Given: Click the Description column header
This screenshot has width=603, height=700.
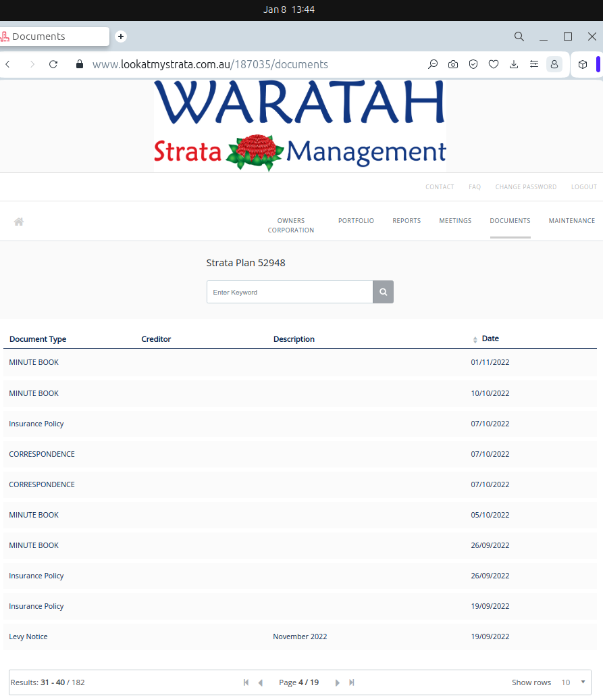Looking at the screenshot, I should click(294, 339).
